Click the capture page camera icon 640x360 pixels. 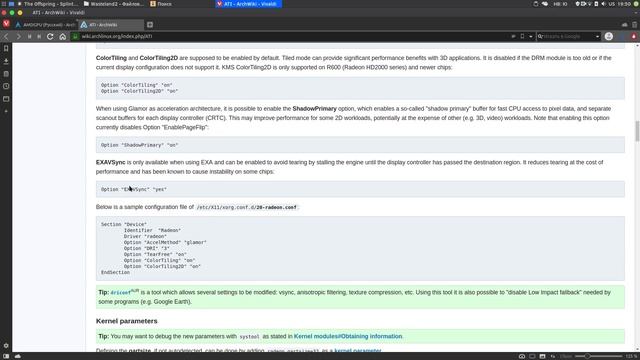click(522, 356)
